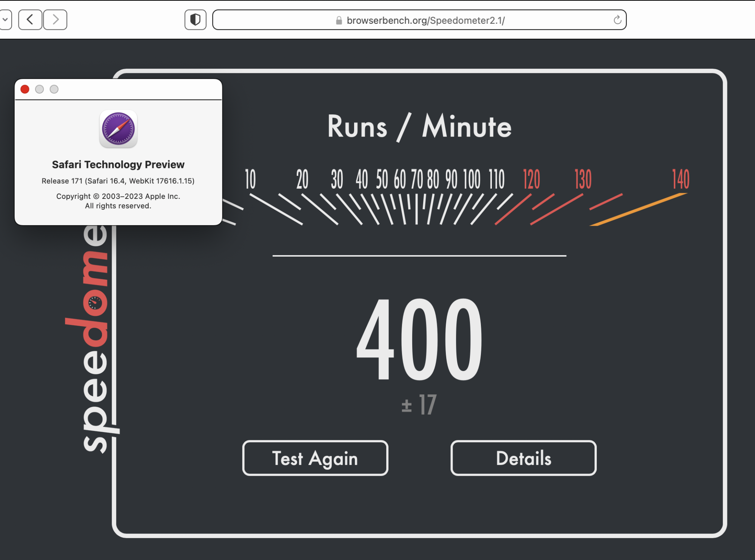The width and height of the screenshot is (755, 560).
Task: Click the forward navigation arrow
Action: 55,20
